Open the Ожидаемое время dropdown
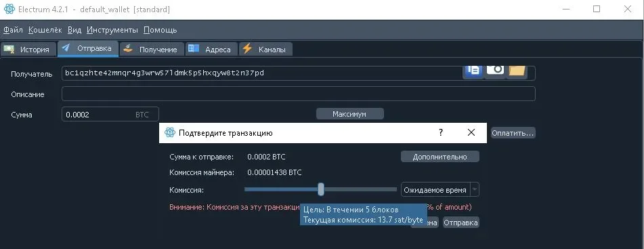 440,190
